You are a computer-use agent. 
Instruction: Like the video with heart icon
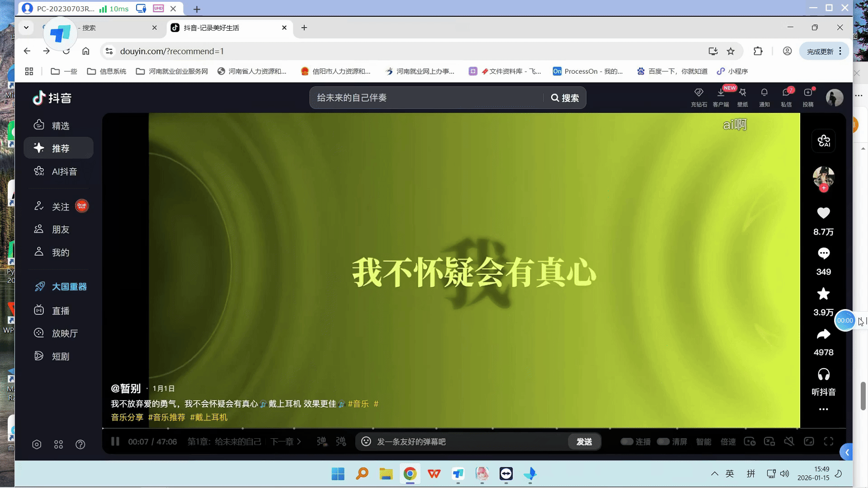coord(824,213)
